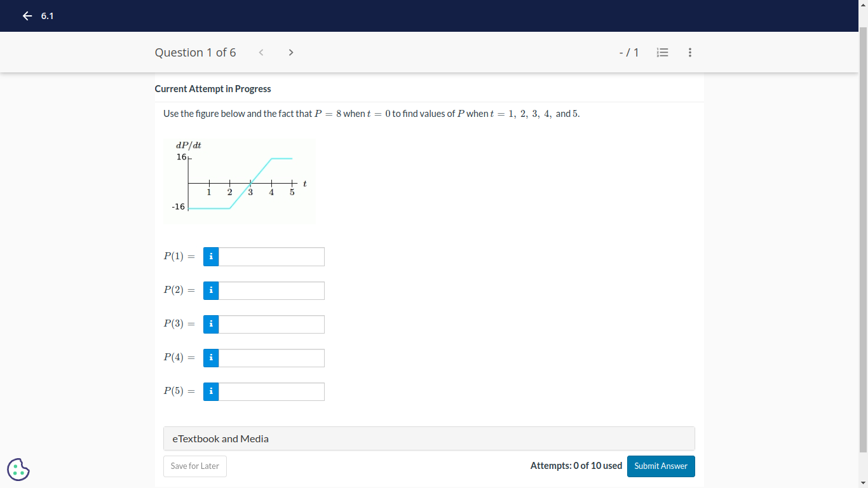The height and width of the screenshot is (488, 868).
Task: Click Current Attempt in Progress text
Action: (x=213, y=89)
